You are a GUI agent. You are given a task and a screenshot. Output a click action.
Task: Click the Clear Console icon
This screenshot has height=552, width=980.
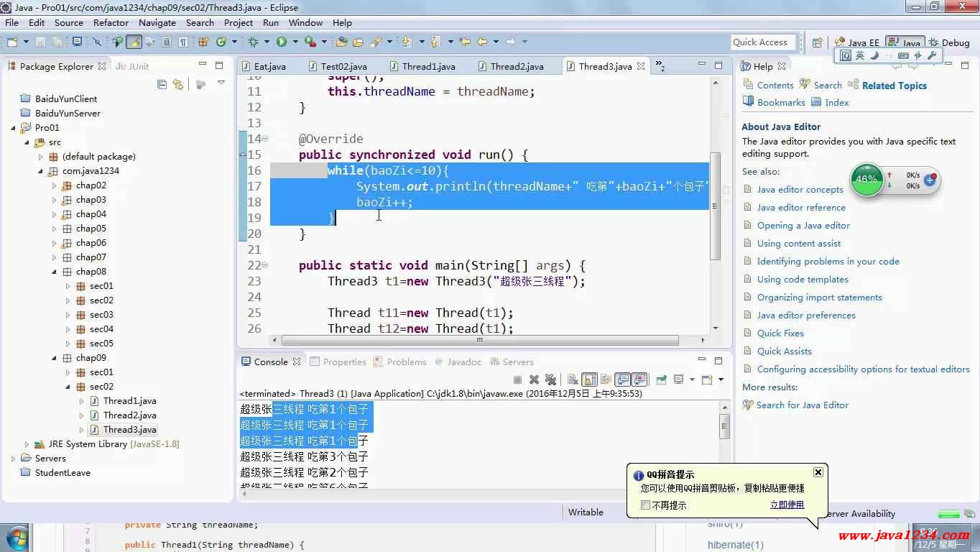point(573,379)
